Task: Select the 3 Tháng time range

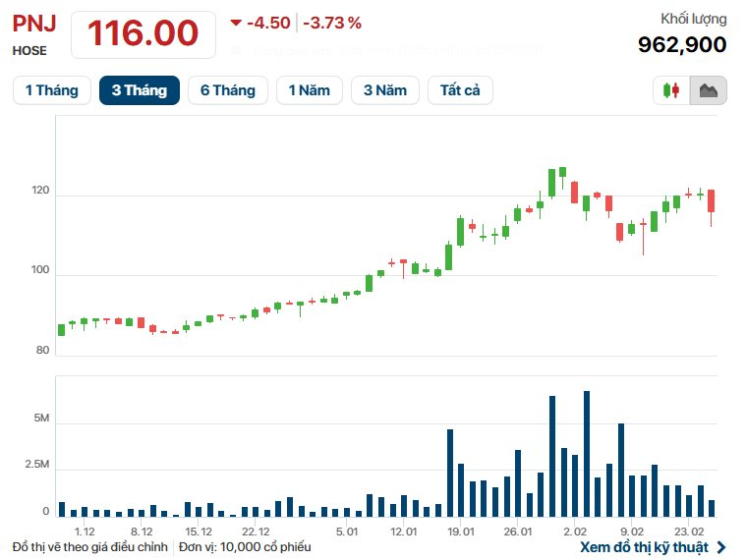Action: [x=139, y=90]
